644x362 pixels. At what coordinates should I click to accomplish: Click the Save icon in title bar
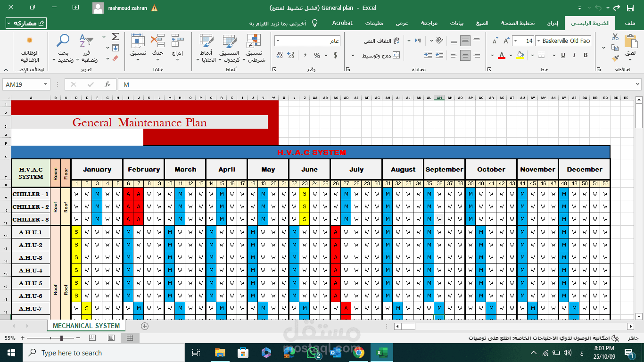pyautogui.click(x=630, y=8)
